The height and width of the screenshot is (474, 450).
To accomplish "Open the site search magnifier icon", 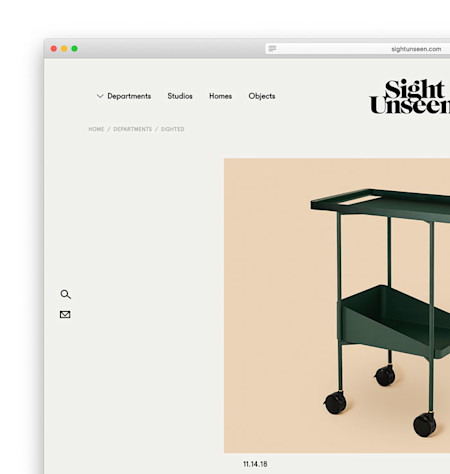I will pos(65,294).
